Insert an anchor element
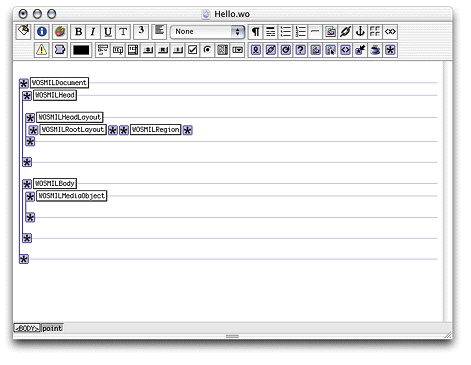The image size is (471, 365). click(x=360, y=32)
